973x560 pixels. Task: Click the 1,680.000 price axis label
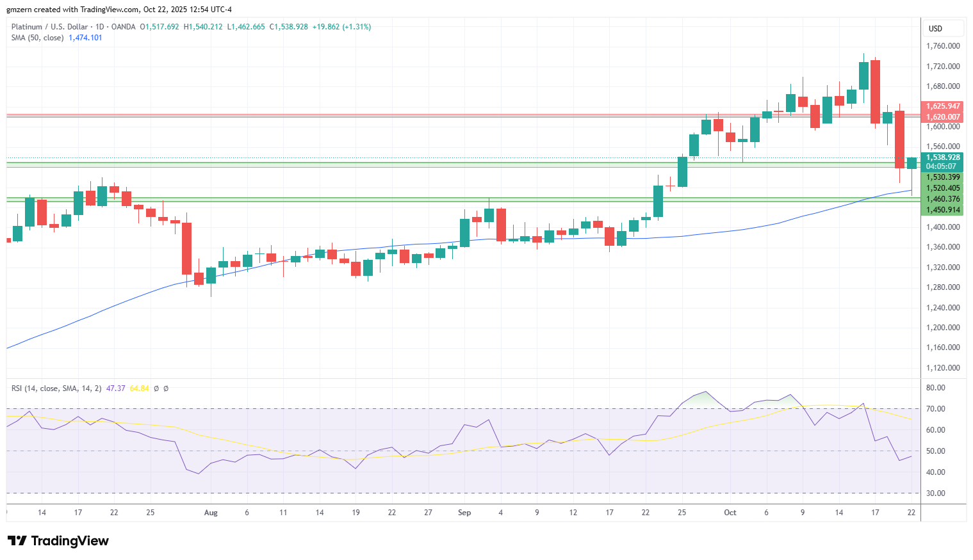click(943, 86)
